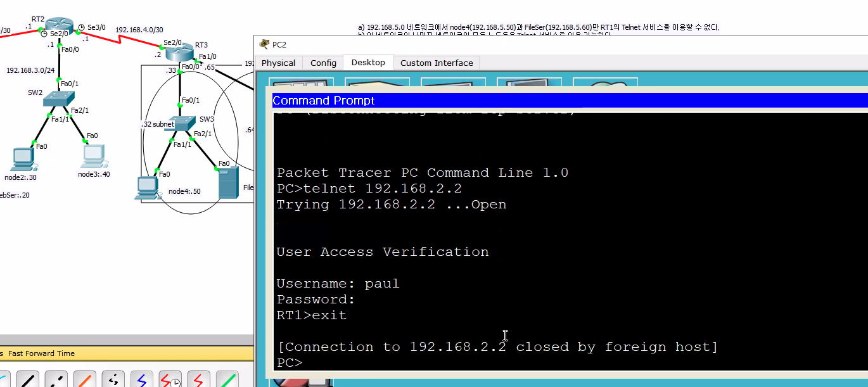The width and height of the screenshot is (868, 387).
Task: Click 'User Access Verification' text
Action: [x=382, y=252]
